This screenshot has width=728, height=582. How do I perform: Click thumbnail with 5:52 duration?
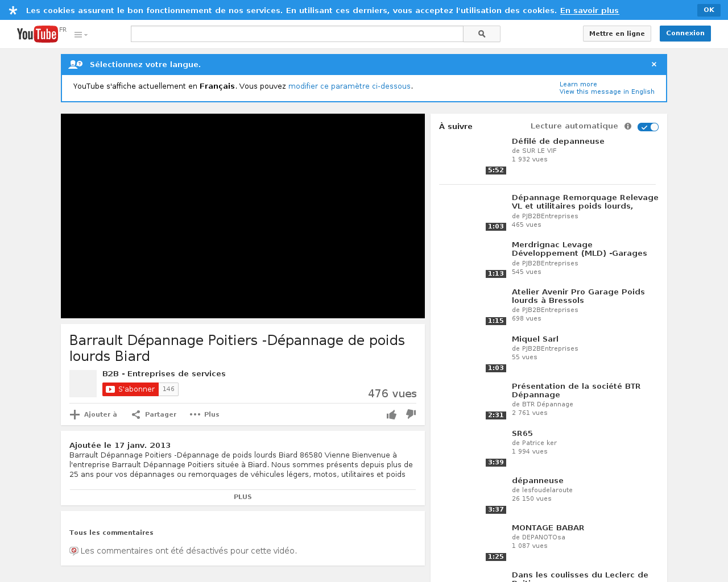pyautogui.click(x=473, y=156)
